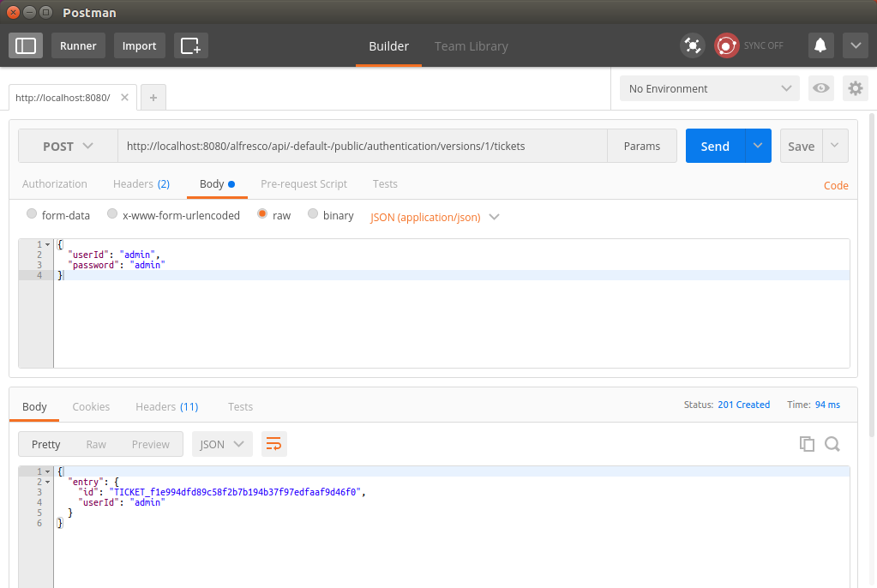Collapse request body line 1 fold
877x588 pixels.
(x=47, y=244)
